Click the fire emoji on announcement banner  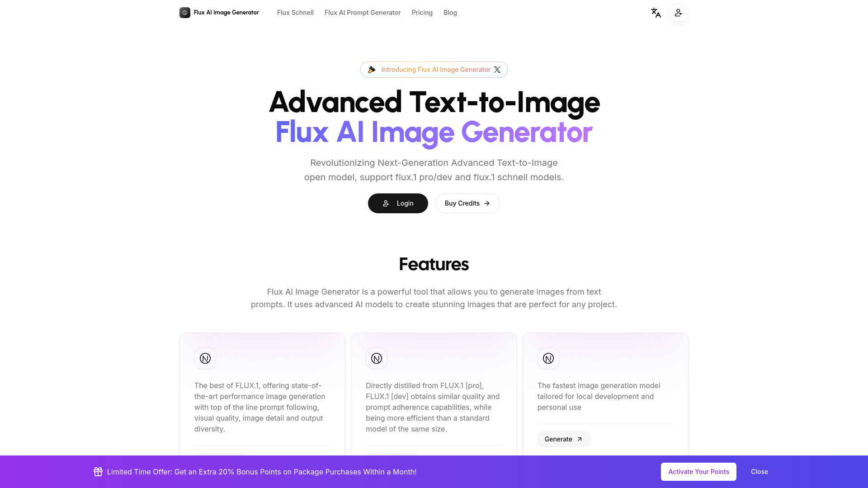(x=371, y=69)
